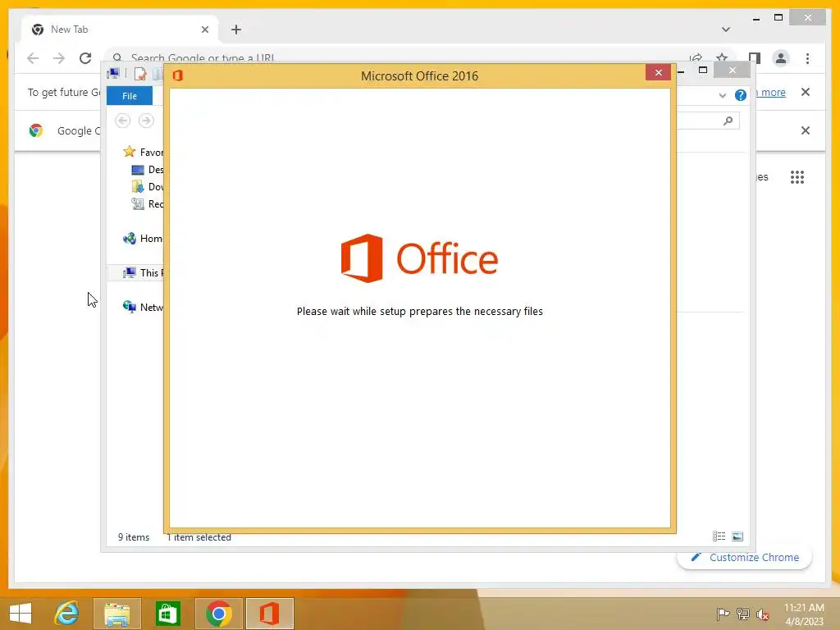The image size is (840, 630).
Task: Open Google apps grid
Action: click(797, 177)
